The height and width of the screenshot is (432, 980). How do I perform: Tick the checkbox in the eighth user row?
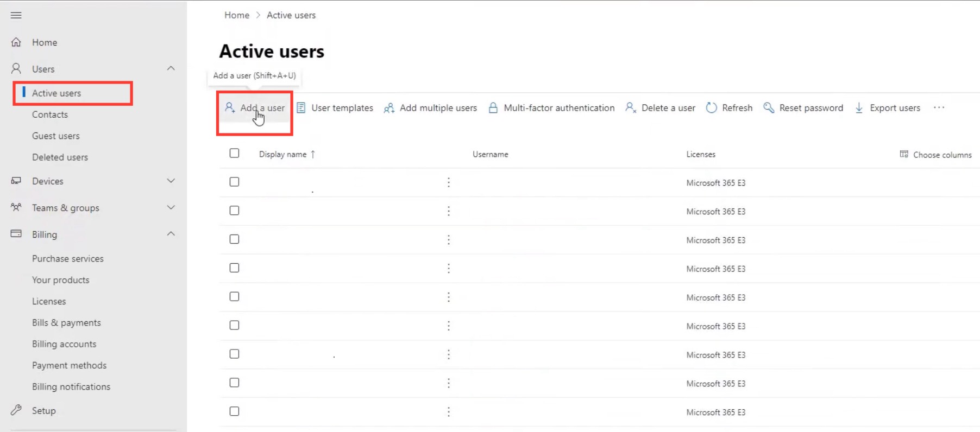tap(234, 383)
